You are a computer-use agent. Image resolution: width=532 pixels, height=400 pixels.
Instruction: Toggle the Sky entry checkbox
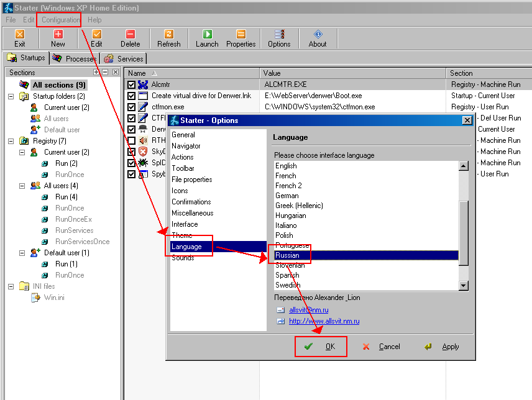(x=132, y=152)
